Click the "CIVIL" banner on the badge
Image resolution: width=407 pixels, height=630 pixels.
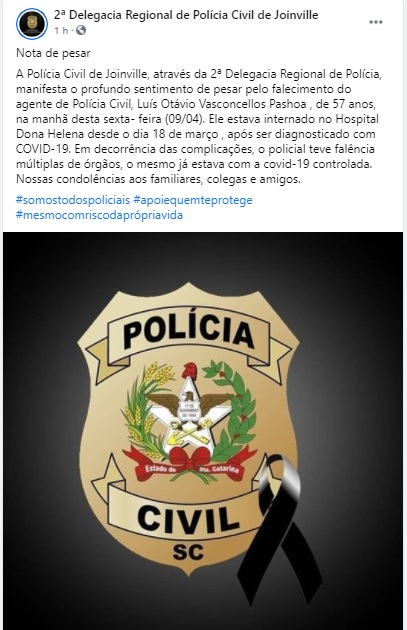point(188,517)
